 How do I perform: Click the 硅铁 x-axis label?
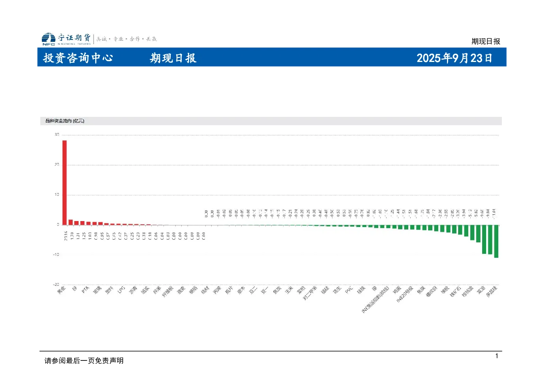361,290
